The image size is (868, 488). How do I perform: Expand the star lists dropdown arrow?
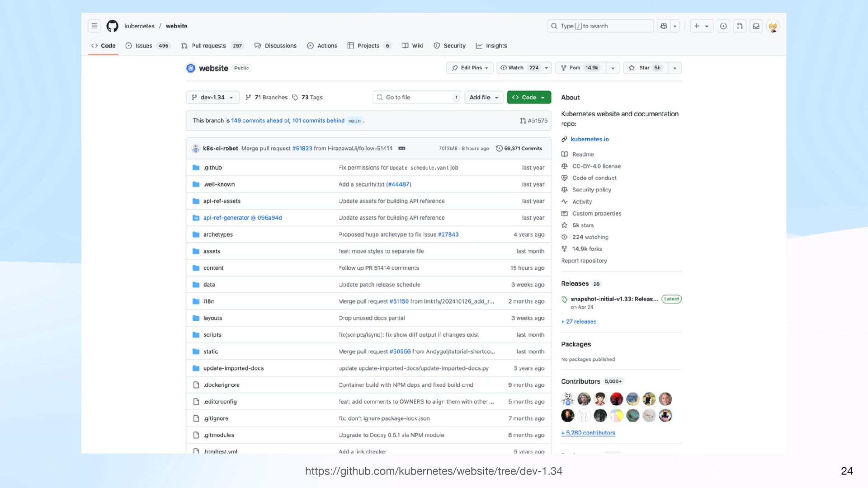coord(675,68)
